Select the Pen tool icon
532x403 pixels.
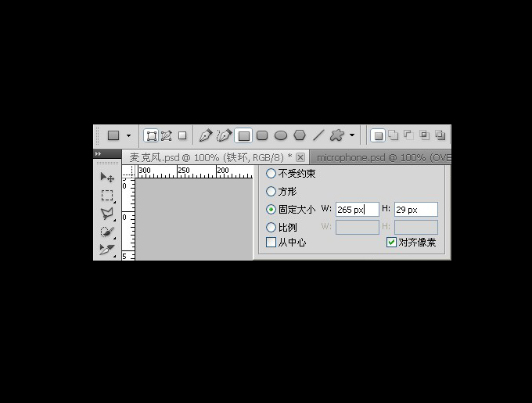pos(205,135)
